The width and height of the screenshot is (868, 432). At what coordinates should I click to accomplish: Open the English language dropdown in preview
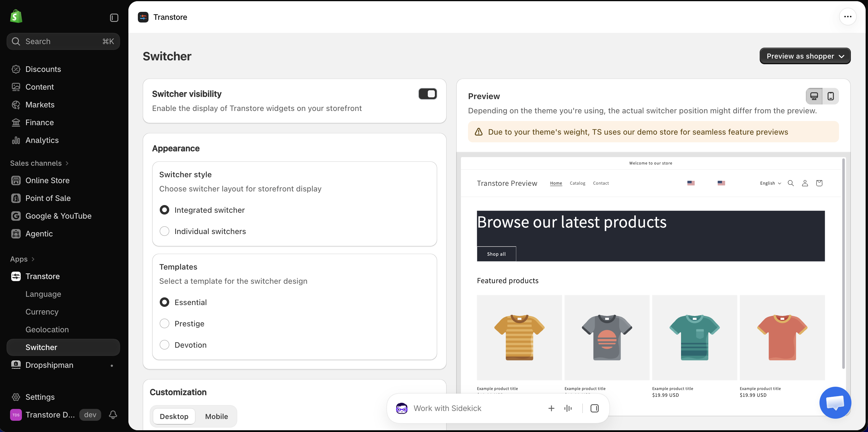click(x=770, y=183)
